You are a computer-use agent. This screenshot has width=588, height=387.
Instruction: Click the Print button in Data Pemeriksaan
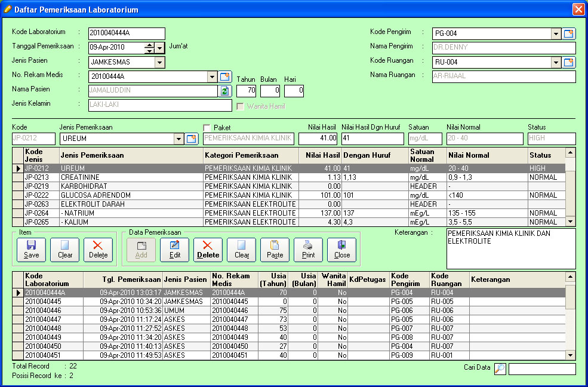click(x=308, y=249)
